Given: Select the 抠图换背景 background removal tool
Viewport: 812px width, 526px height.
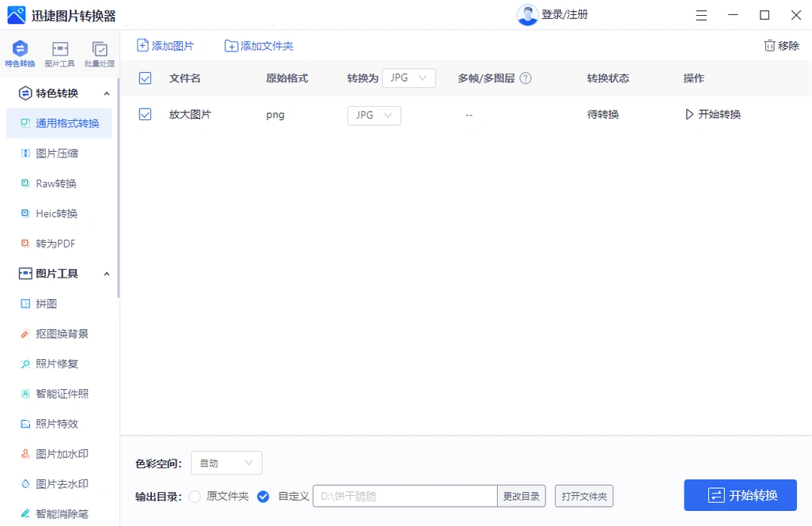Looking at the screenshot, I should tap(55, 333).
